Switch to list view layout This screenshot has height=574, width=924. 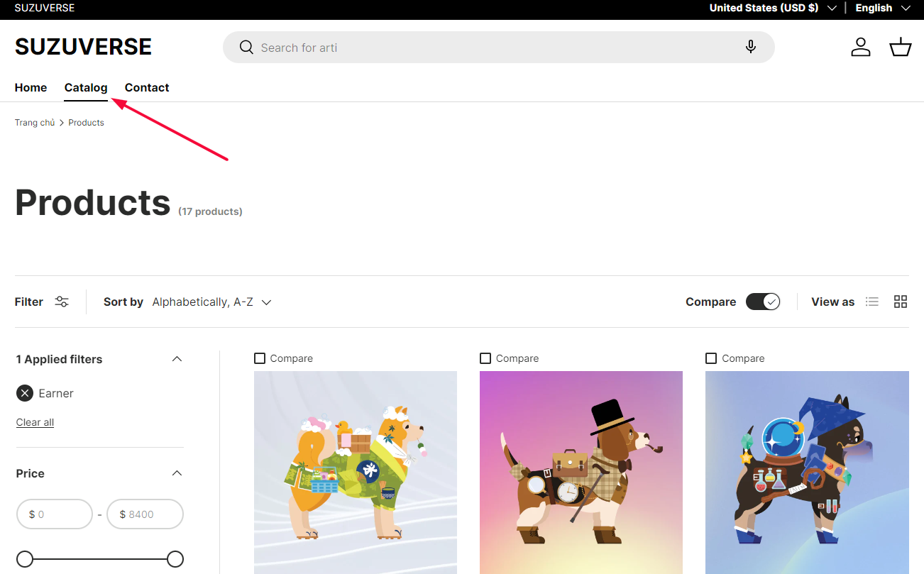click(x=872, y=302)
